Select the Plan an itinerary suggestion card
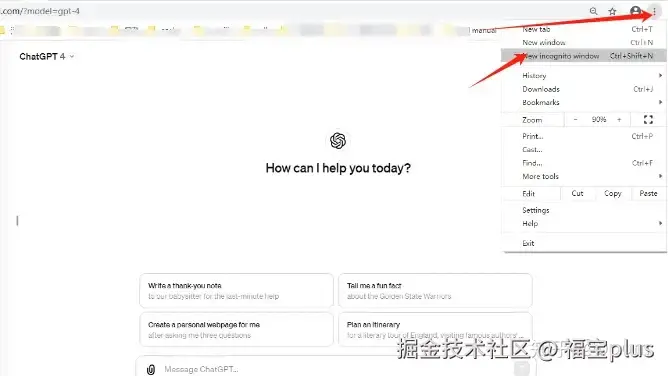Image resolution: width=668 pixels, height=376 pixels. click(435, 330)
